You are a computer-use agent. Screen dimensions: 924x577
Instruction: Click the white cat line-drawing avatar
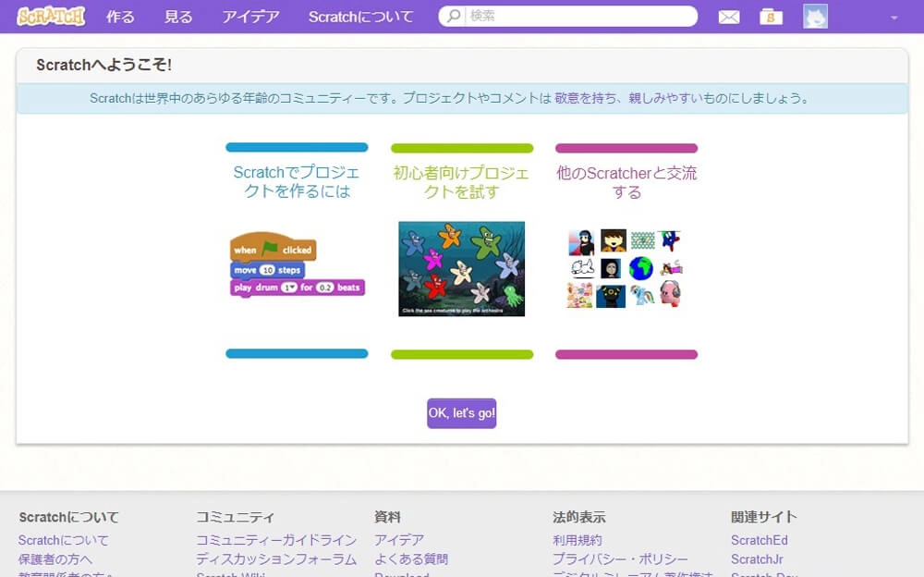click(x=582, y=268)
